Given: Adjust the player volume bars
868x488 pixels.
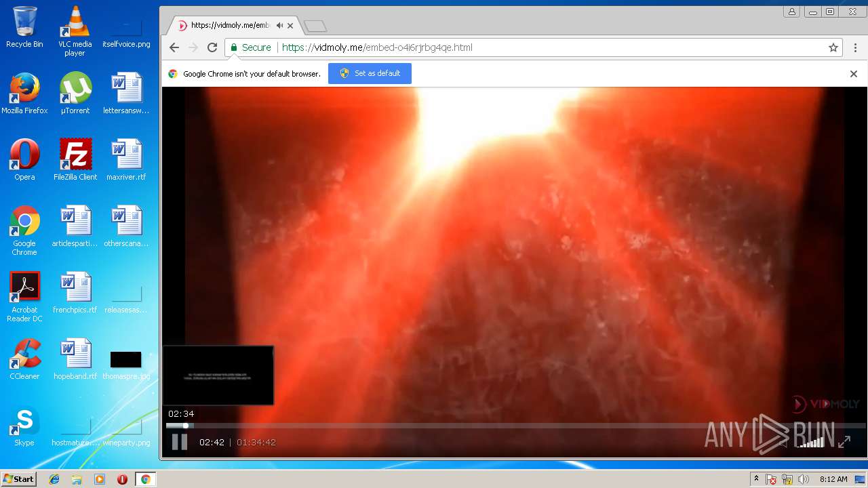Looking at the screenshot, I should [810, 443].
